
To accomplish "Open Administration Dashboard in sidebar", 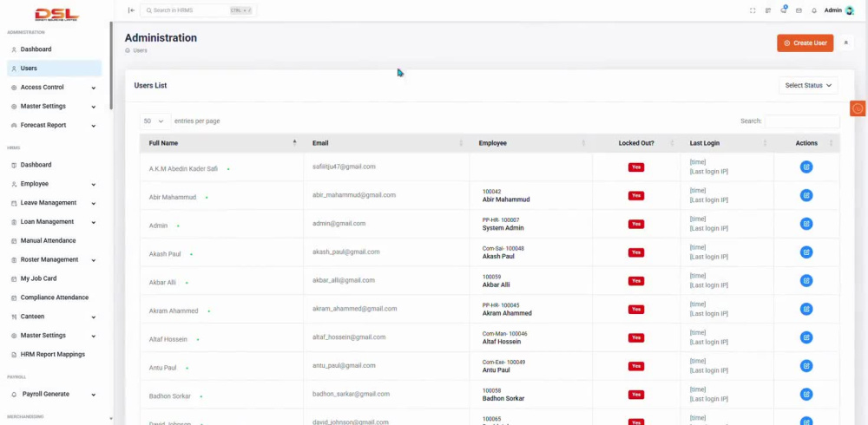I will (54, 49).
